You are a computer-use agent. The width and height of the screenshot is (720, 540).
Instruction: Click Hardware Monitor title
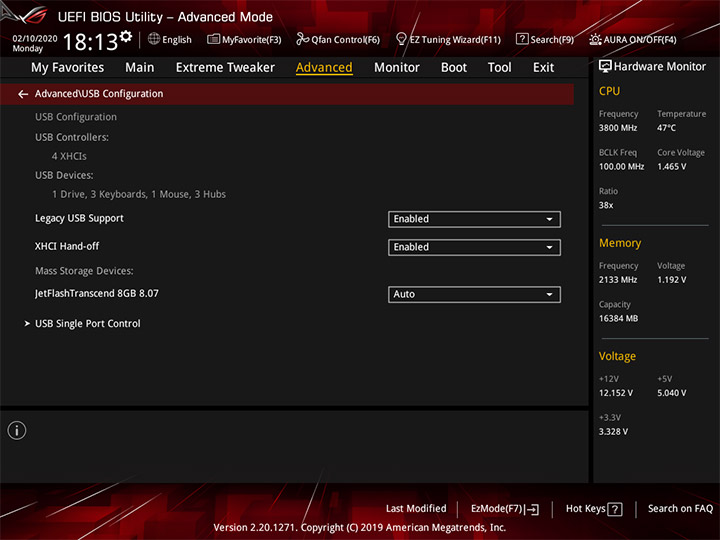pos(660,67)
